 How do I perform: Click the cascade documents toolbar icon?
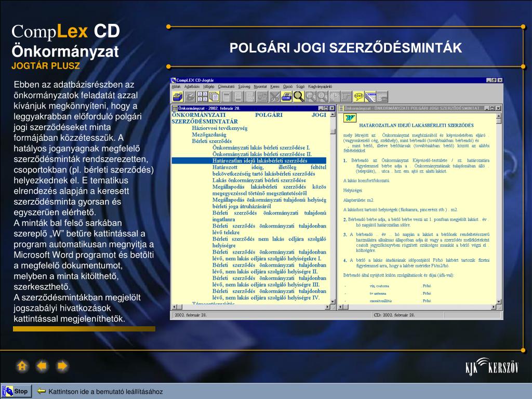(x=214, y=97)
